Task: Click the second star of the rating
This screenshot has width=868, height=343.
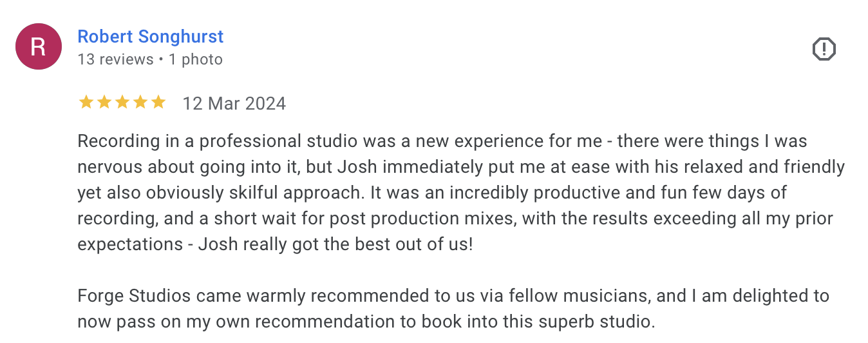Action: point(104,103)
